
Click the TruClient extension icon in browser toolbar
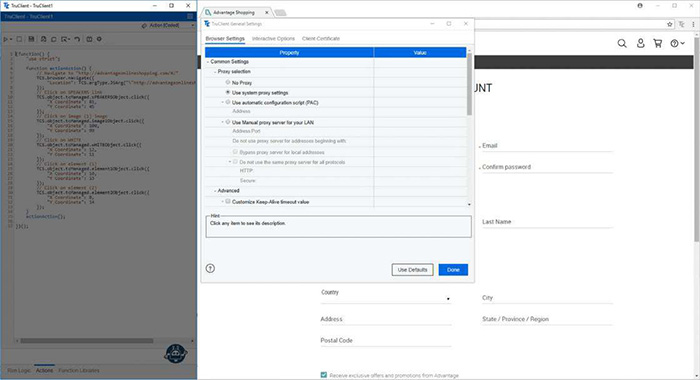682,25
